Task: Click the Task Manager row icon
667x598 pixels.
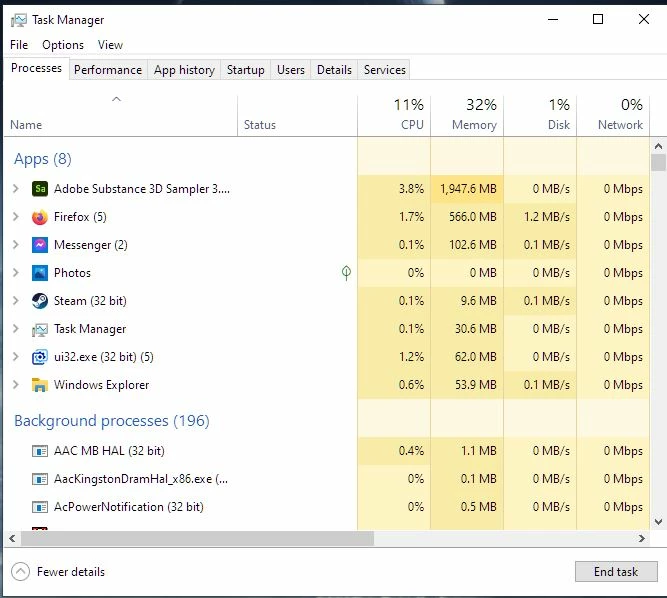Action: pyautogui.click(x=40, y=329)
